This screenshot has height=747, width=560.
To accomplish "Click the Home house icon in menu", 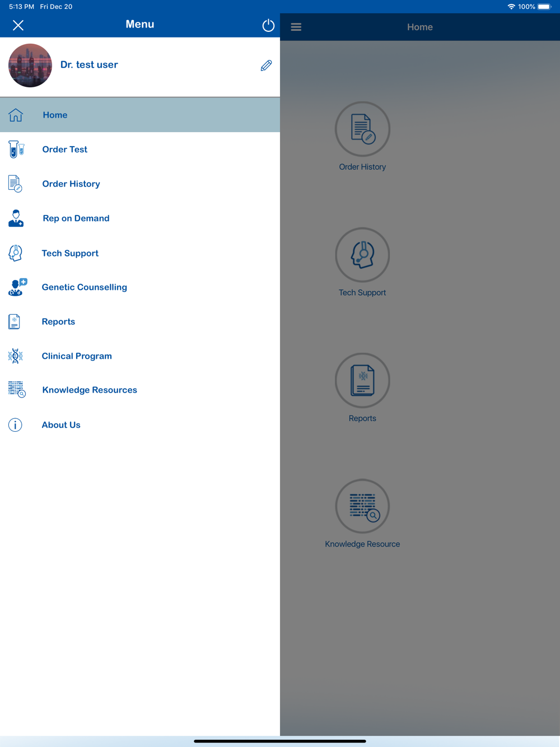I will click(16, 115).
